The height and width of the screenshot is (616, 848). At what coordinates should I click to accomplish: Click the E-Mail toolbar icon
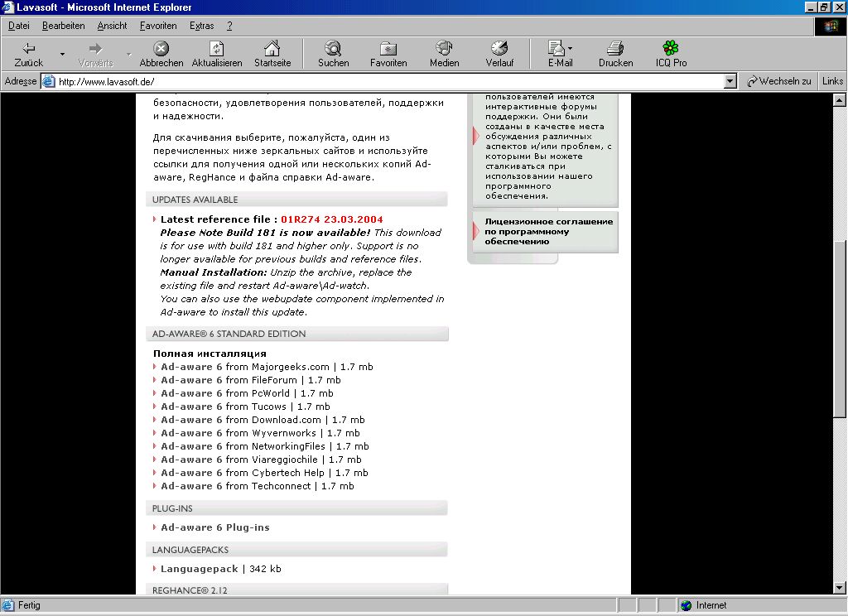click(x=556, y=48)
